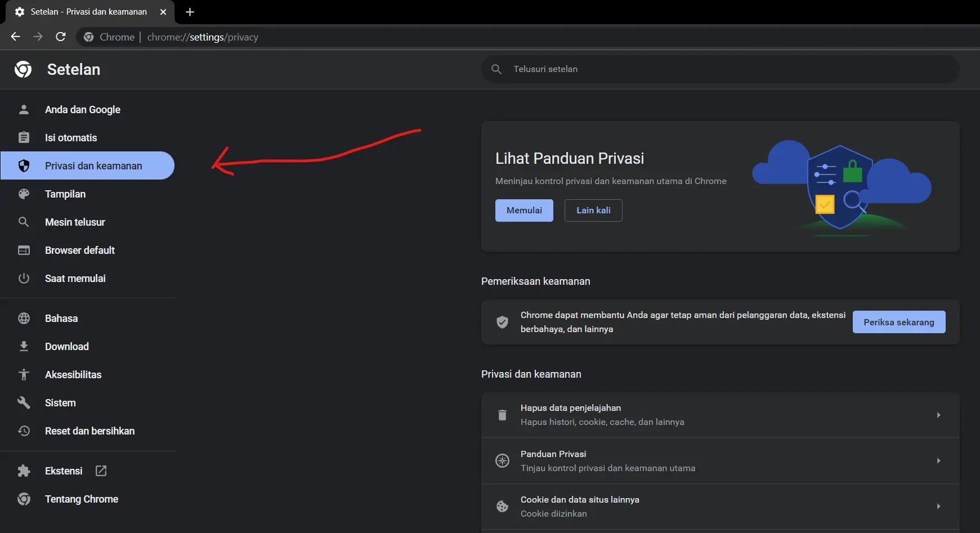This screenshot has height=533, width=980.
Task: Click the back navigation arrow
Action: [x=15, y=37]
